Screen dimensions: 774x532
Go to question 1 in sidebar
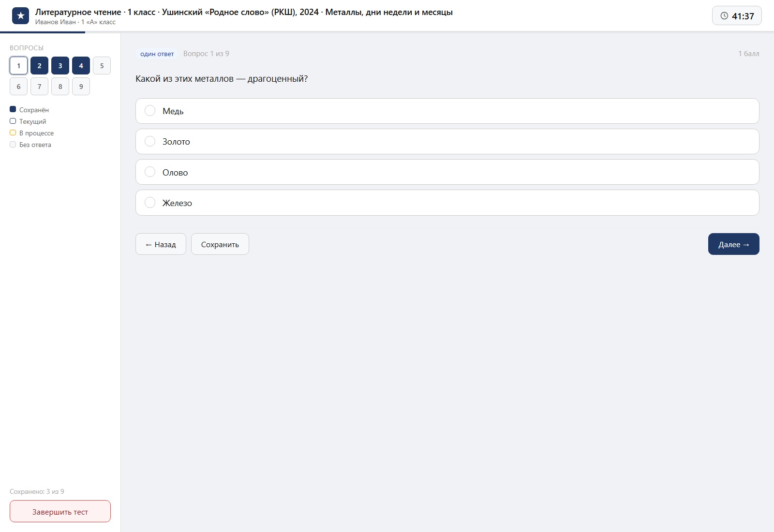click(x=18, y=66)
